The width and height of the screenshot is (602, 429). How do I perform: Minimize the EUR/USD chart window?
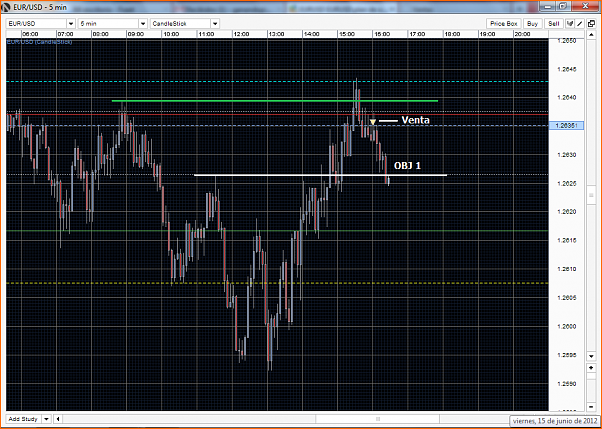[548, 6]
